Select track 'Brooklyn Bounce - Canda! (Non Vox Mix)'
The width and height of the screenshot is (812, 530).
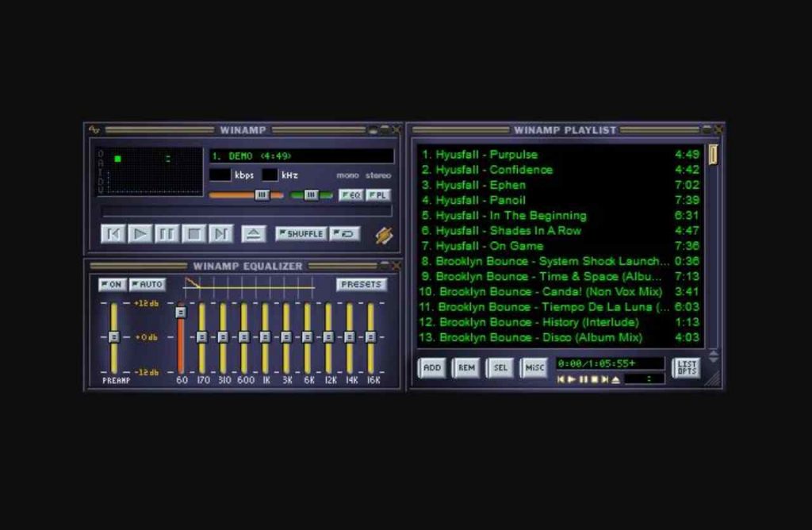coord(561,292)
